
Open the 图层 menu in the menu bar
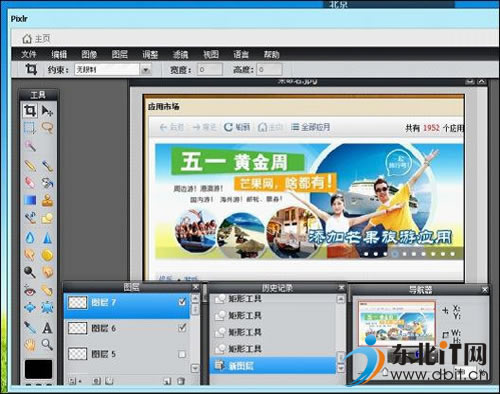tap(120, 54)
